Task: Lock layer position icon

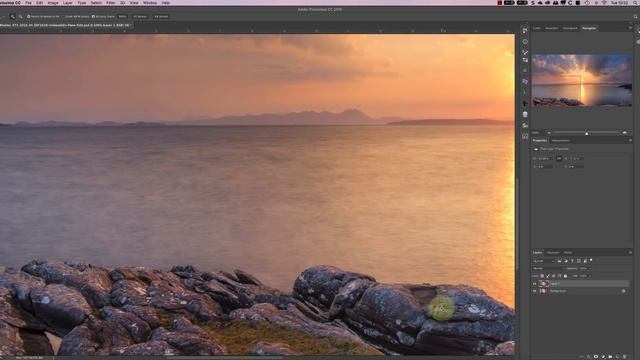Action: (553, 276)
